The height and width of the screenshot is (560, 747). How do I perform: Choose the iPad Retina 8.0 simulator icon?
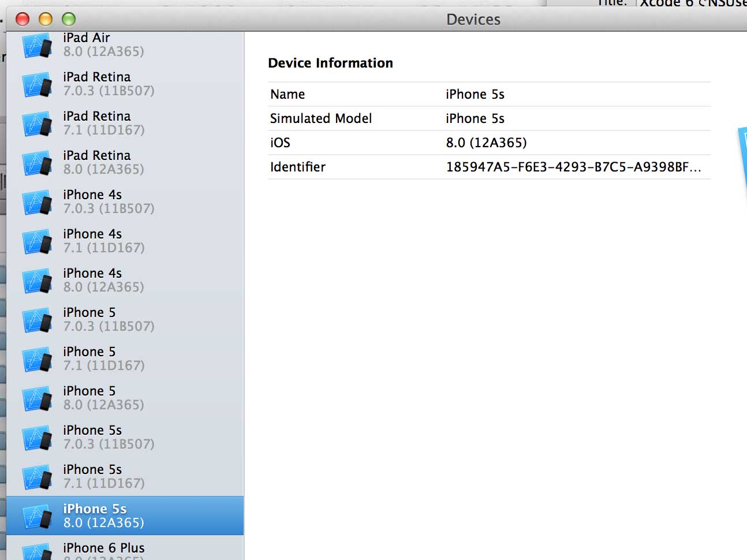click(x=38, y=163)
